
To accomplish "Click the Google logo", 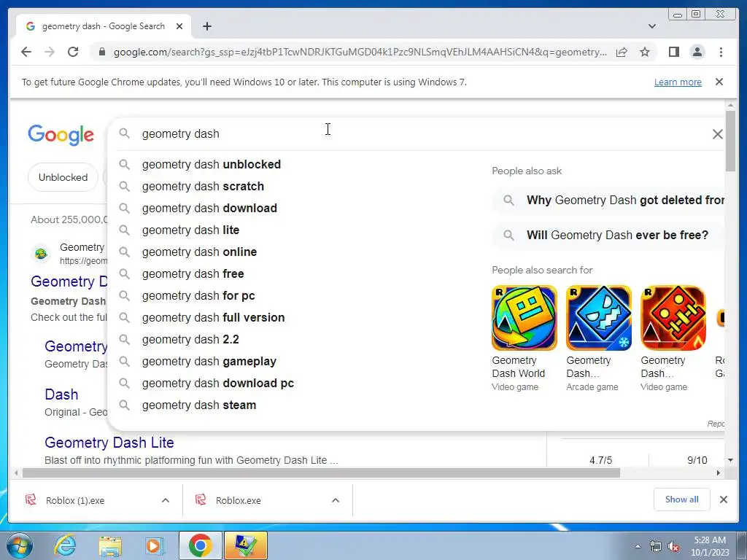I will pyautogui.click(x=61, y=135).
